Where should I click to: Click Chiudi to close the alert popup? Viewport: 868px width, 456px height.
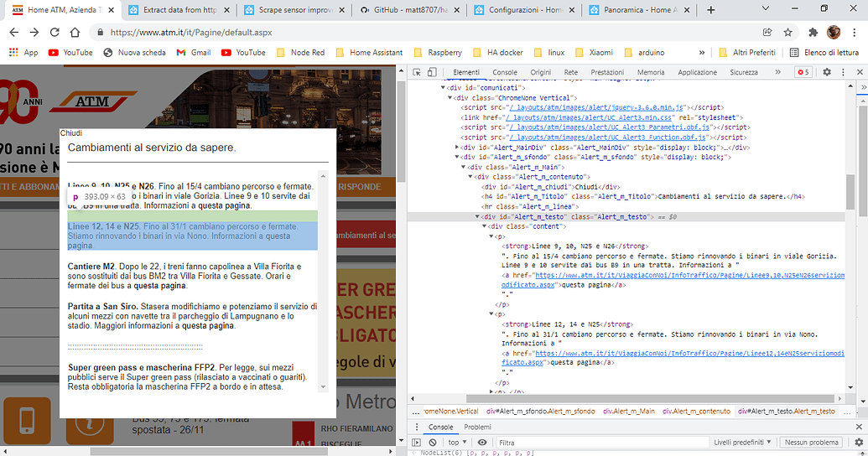70,132
